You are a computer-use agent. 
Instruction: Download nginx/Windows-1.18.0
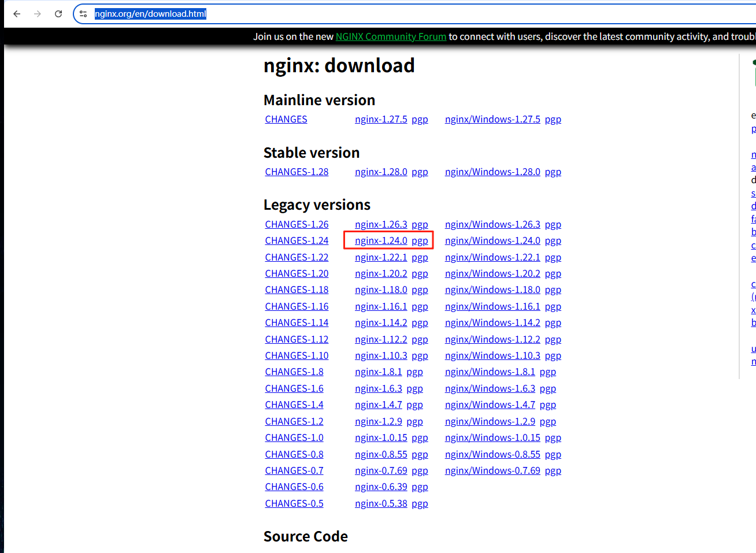coord(492,290)
